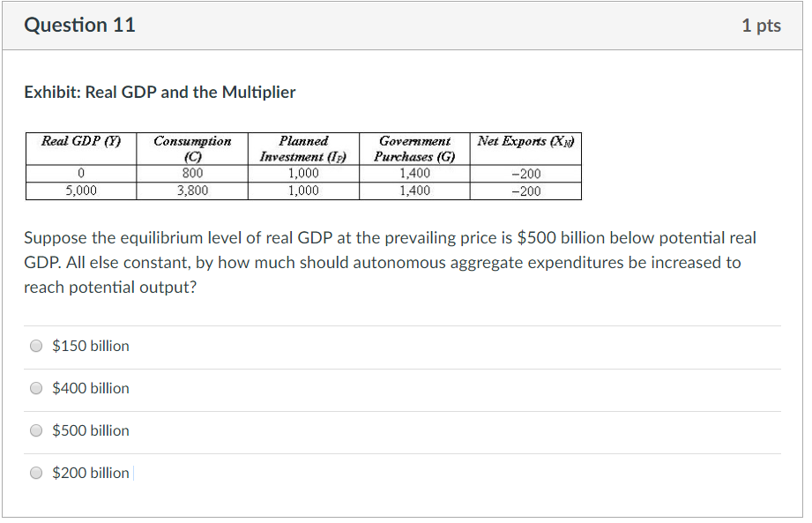Click the $150 billion answer label text

tap(91, 346)
